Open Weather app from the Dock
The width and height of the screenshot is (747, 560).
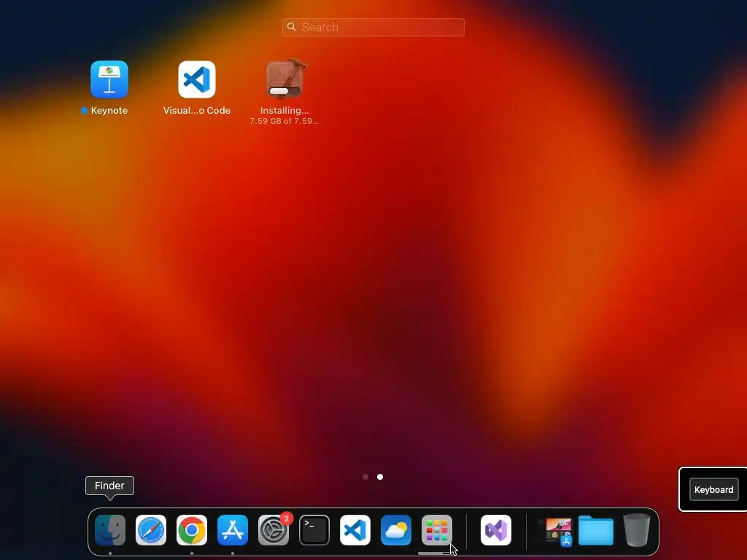[x=396, y=530]
